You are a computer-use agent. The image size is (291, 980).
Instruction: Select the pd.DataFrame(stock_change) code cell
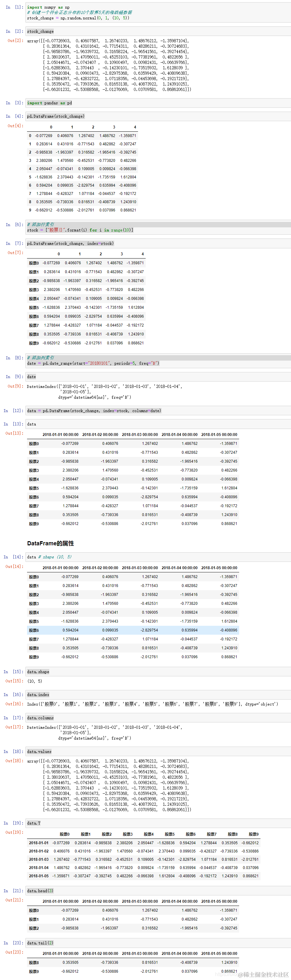coord(158,116)
